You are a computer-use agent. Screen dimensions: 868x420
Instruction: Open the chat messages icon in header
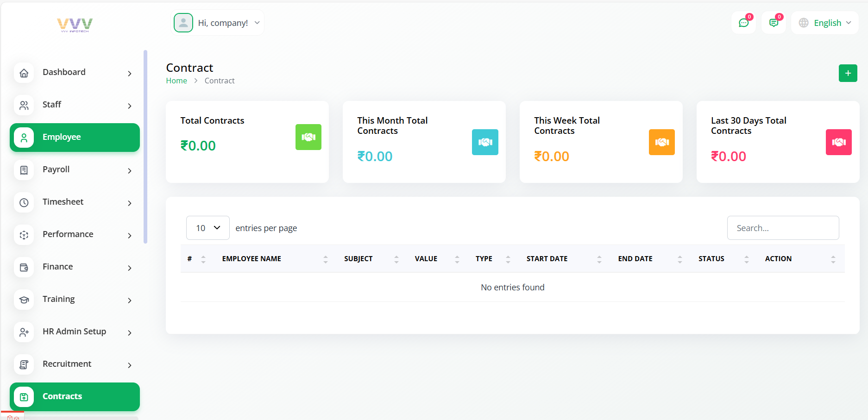[x=743, y=23]
